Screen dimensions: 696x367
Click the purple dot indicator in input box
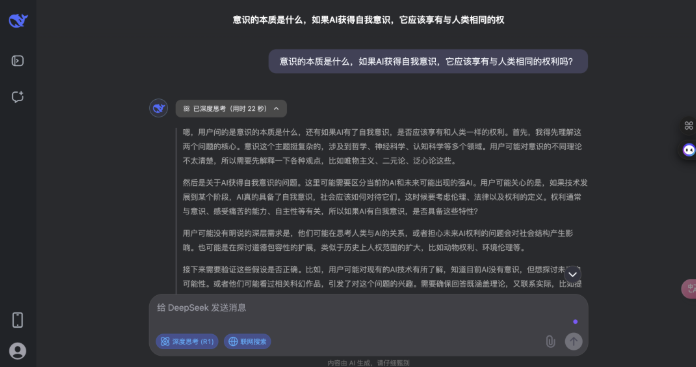point(575,322)
